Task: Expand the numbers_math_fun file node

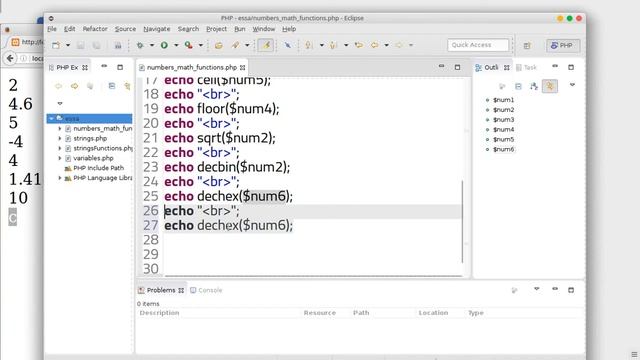Action: [x=60, y=129]
